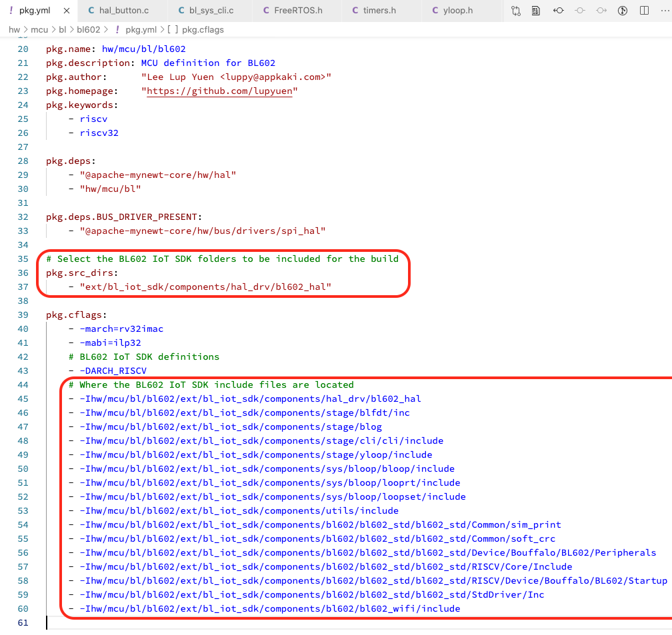Click the middle GitLens commit circle icon
This screenshot has width=672, height=635.
pyautogui.click(x=580, y=11)
